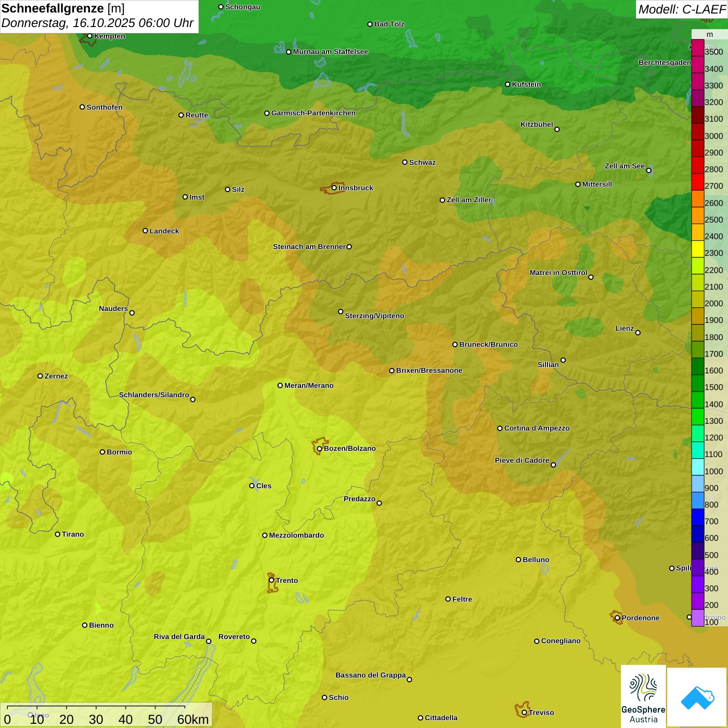Click the 'Predazzo' label
This screenshot has height=728, width=728.
click(359, 499)
